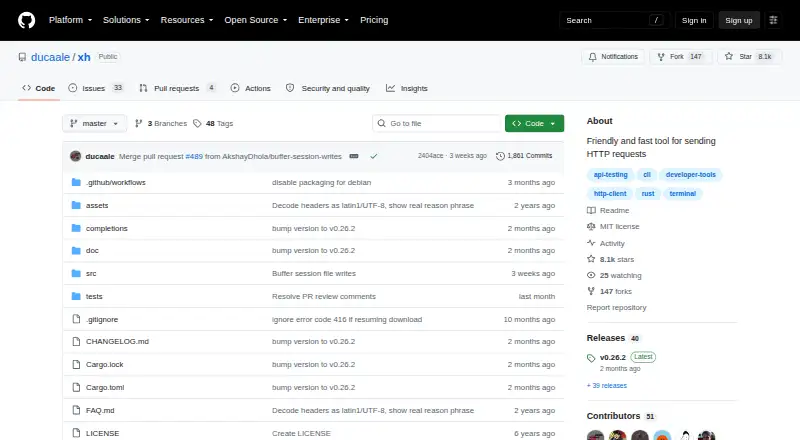This screenshot has width=800, height=440.
Task: Click the Notifications button
Action: pyautogui.click(x=613, y=57)
